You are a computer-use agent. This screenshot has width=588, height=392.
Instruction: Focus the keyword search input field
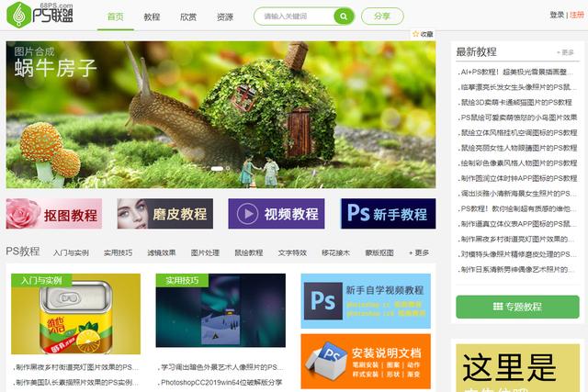point(294,17)
